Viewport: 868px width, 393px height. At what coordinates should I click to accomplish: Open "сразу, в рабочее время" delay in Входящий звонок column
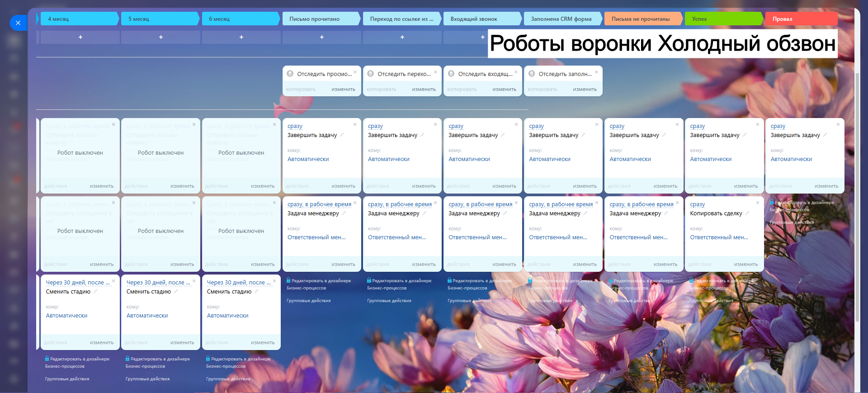coord(481,204)
